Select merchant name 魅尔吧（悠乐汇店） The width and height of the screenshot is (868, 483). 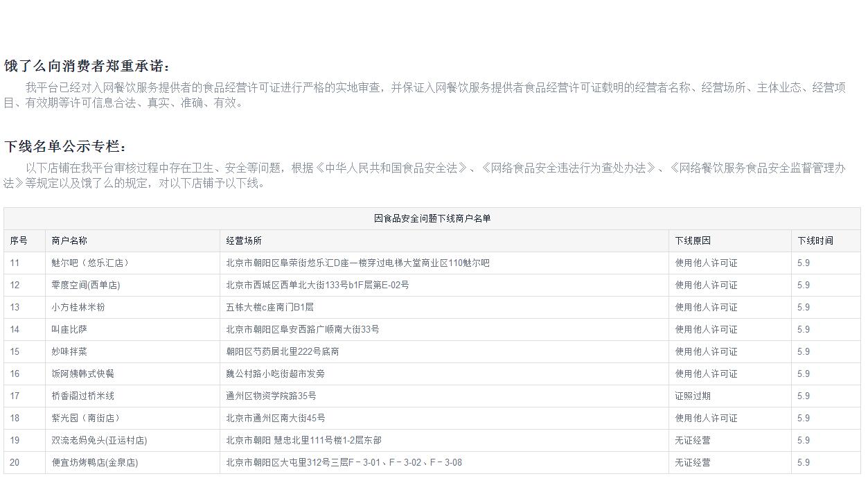pyautogui.click(x=90, y=263)
